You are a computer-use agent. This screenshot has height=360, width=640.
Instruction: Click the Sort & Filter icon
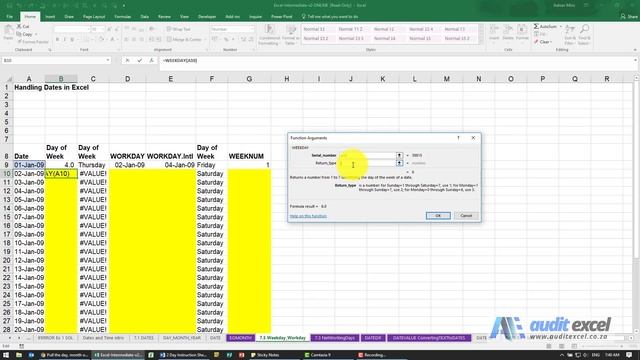(570, 30)
